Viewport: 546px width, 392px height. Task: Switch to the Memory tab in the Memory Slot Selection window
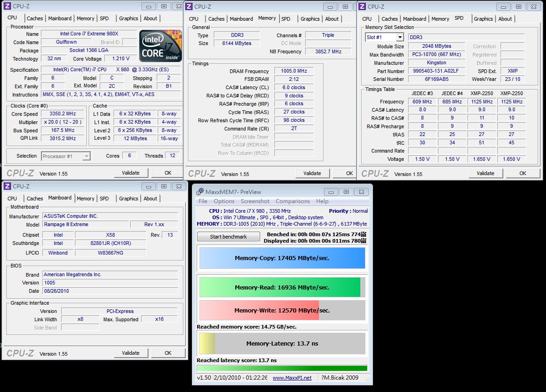[x=440, y=19]
